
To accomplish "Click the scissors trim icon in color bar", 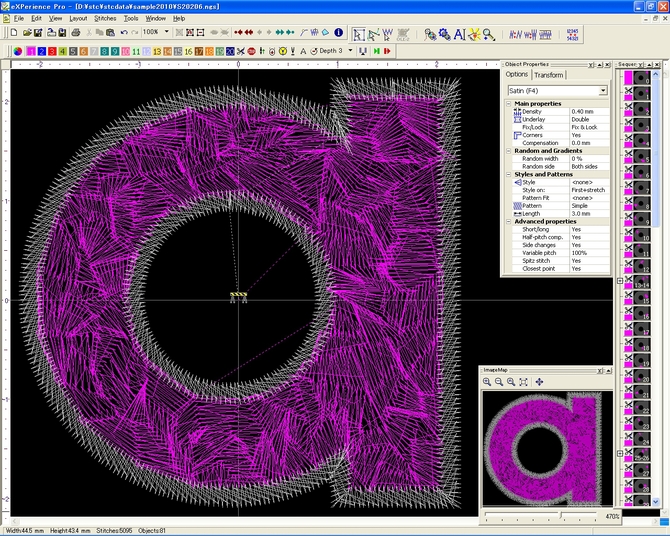I will point(241,51).
